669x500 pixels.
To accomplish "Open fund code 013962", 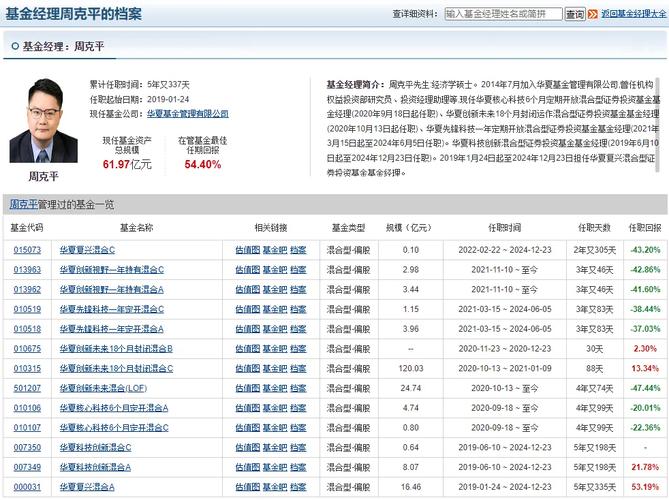I will point(27,290).
